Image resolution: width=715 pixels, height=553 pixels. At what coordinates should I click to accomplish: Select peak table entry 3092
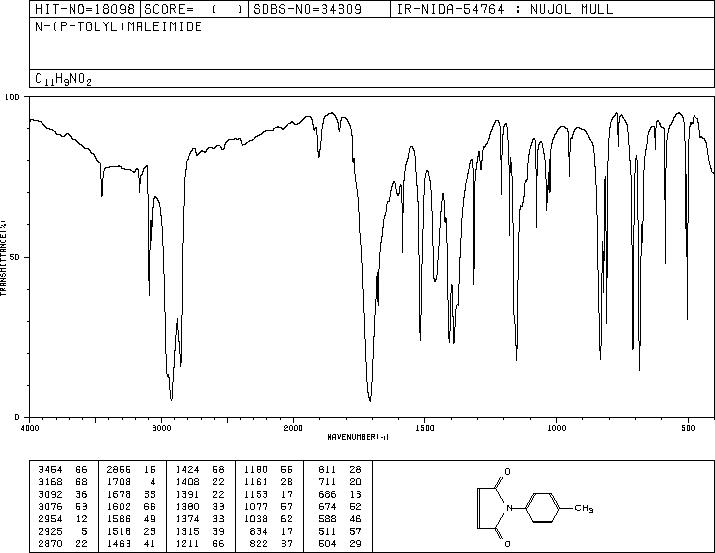click(x=50, y=494)
